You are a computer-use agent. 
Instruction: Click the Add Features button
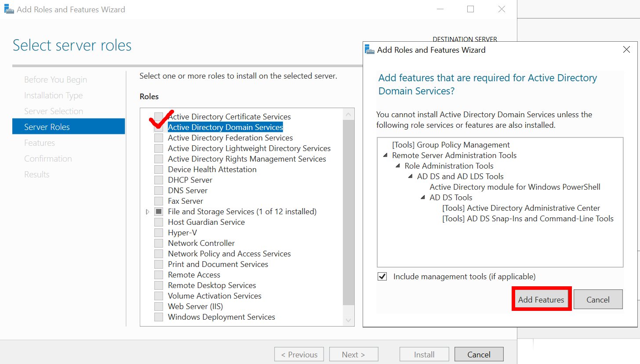541,299
